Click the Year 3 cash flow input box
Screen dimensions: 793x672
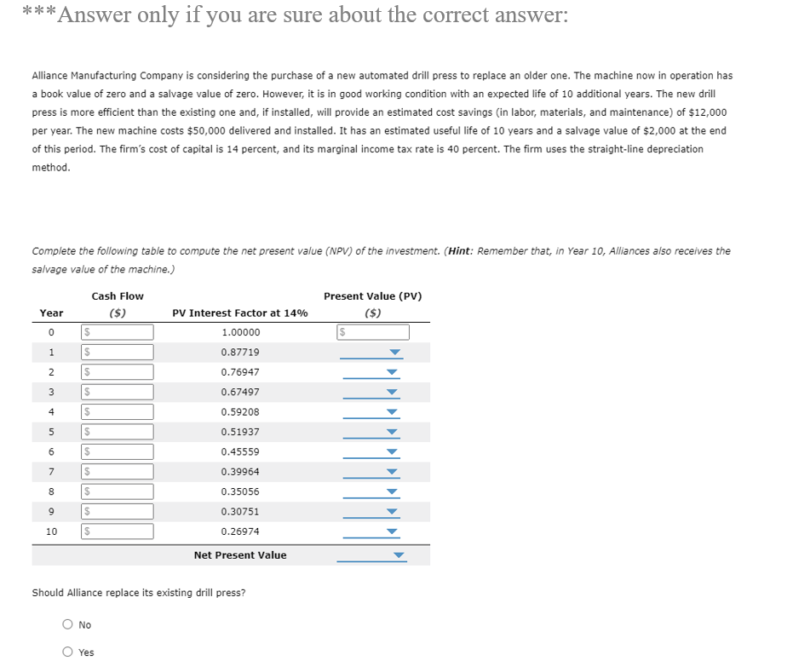(x=117, y=392)
